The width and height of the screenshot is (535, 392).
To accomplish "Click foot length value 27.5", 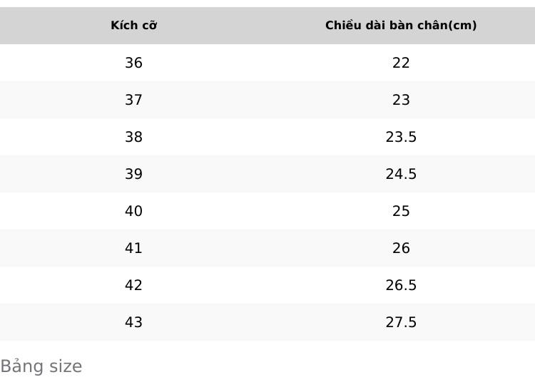I will point(401,322).
